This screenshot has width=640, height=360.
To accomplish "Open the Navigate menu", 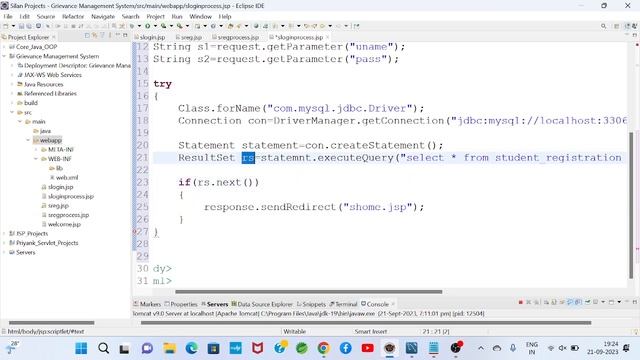I will click(103, 16).
